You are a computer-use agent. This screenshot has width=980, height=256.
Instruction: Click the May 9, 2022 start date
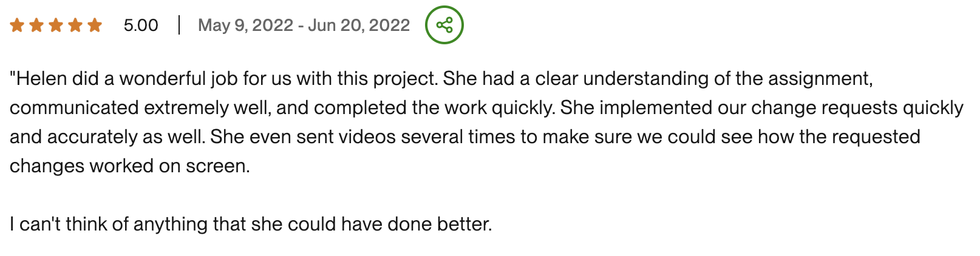246,25
